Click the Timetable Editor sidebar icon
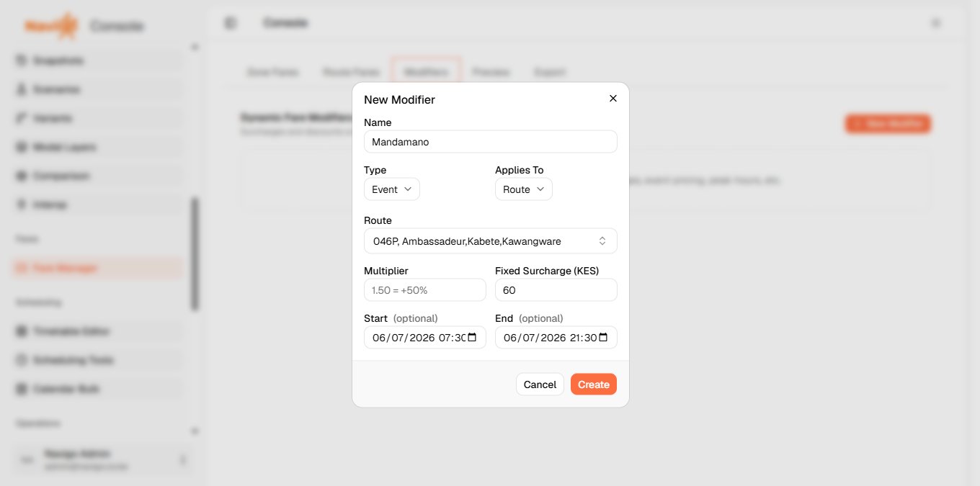Image resolution: width=980 pixels, height=486 pixels. pos(22,331)
